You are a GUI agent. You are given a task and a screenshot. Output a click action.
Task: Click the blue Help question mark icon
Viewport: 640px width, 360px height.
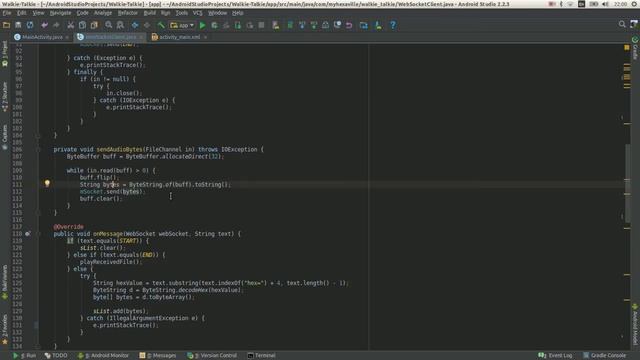393,25
